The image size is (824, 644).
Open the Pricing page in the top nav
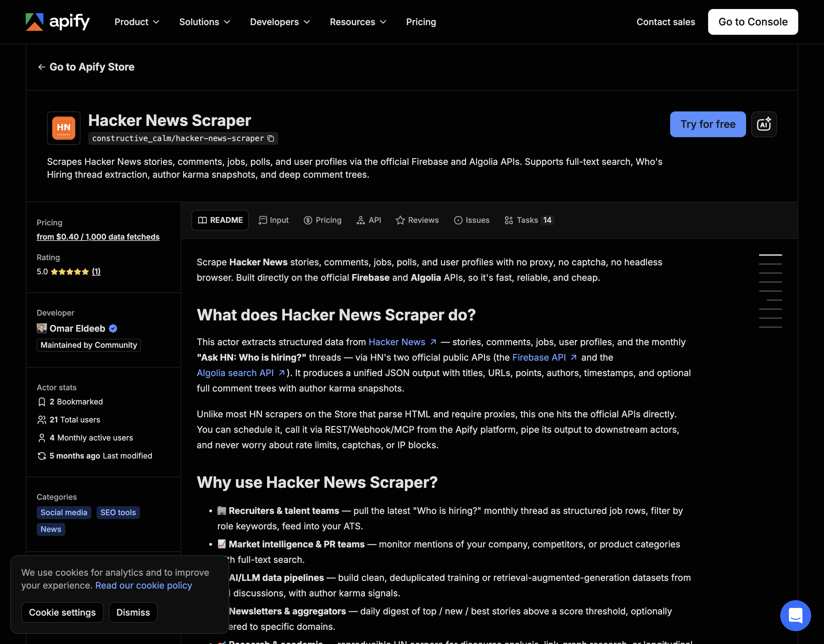click(421, 22)
